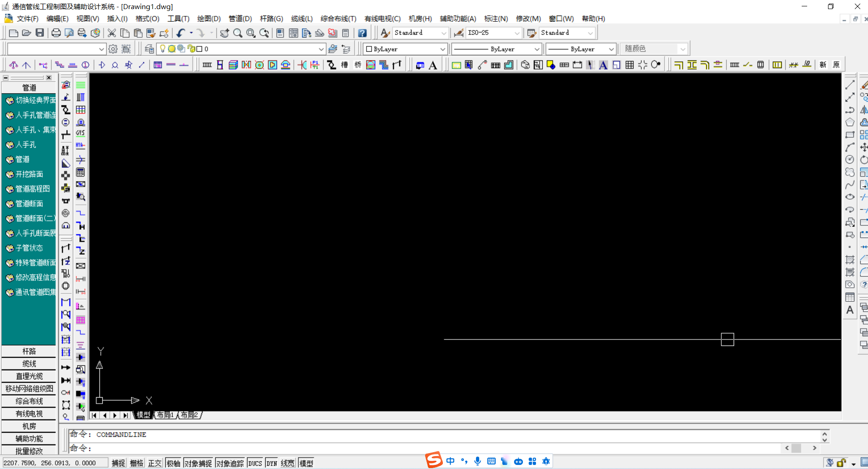
Task: Toggle DYN dynamic input in status bar
Action: click(x=272, y=463)
